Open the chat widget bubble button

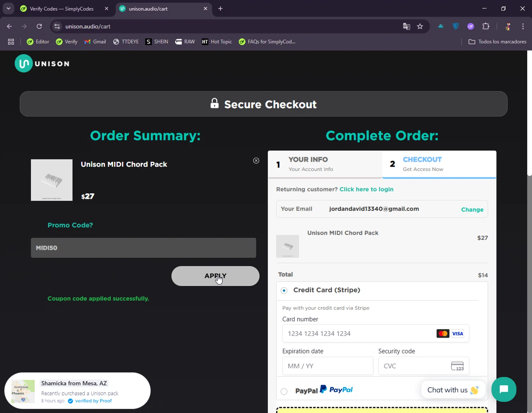coord(504,389)
